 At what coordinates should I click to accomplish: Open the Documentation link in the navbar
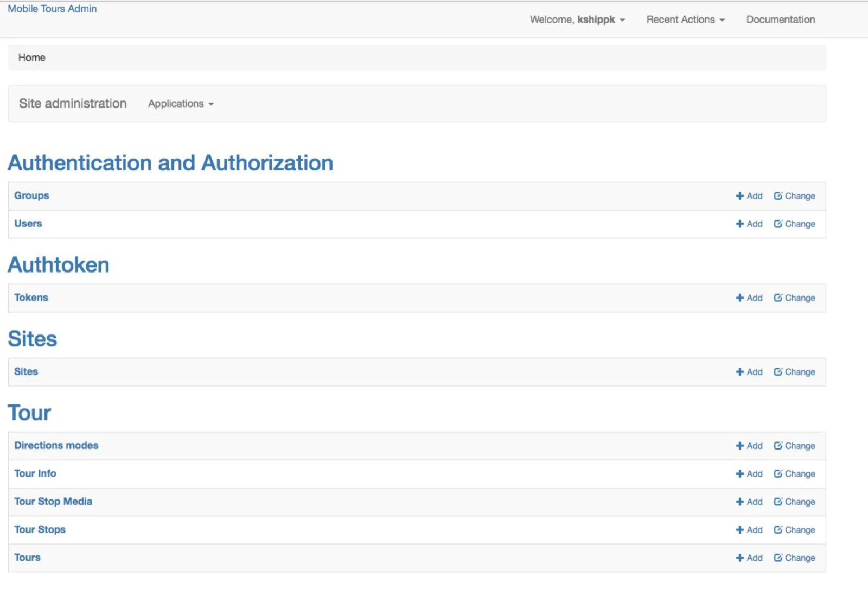(780, 20)
